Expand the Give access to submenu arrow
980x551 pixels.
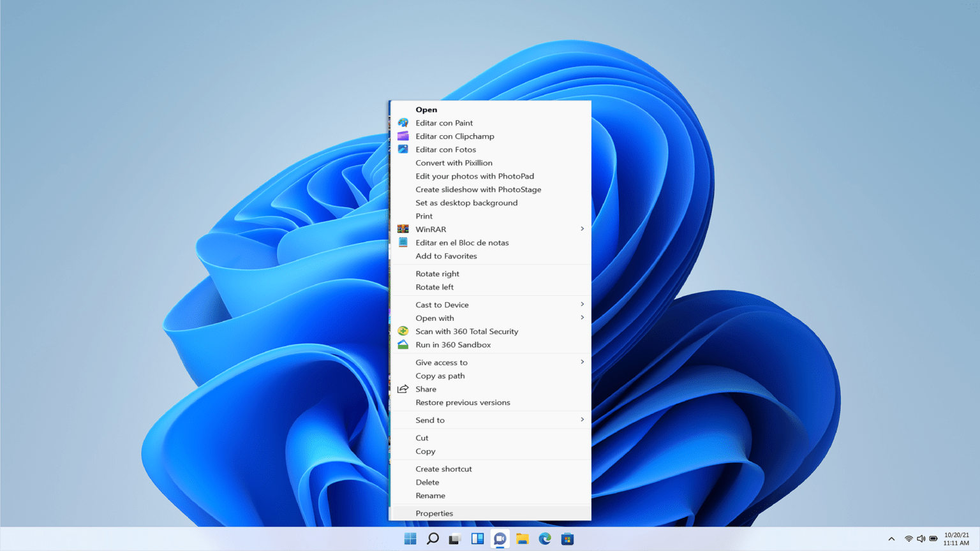(x=582, y=362)
